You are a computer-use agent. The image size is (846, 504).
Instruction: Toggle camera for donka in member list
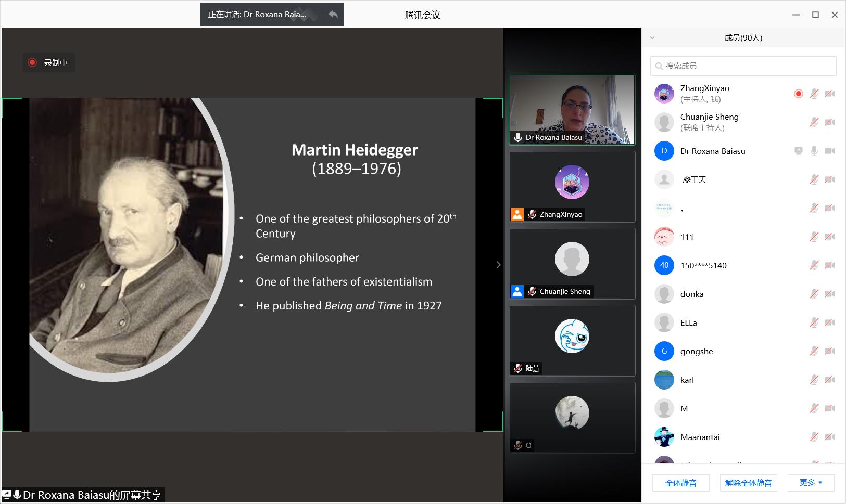coord(830,294)
